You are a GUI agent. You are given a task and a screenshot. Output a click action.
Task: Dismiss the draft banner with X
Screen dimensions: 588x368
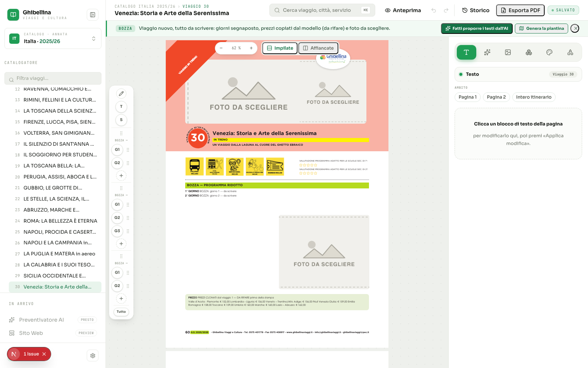(x=575, y=28)
